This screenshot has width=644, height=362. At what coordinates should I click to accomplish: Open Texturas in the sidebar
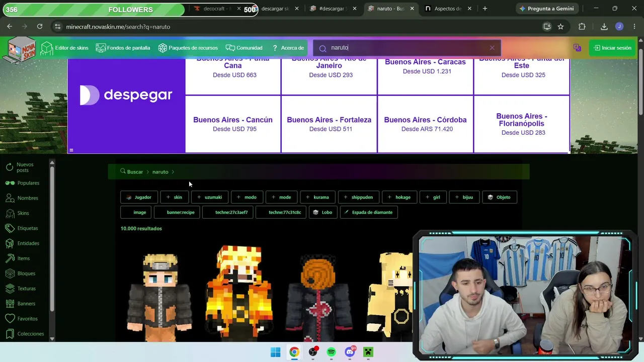coord(20,289)
